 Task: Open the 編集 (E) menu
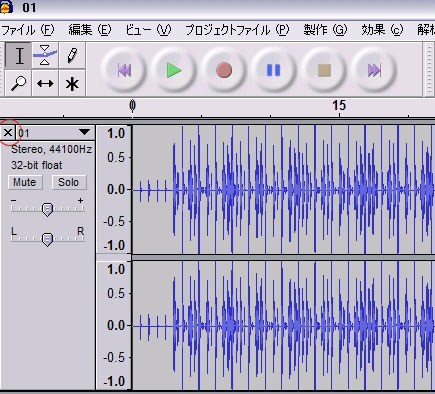click(90, 30)
